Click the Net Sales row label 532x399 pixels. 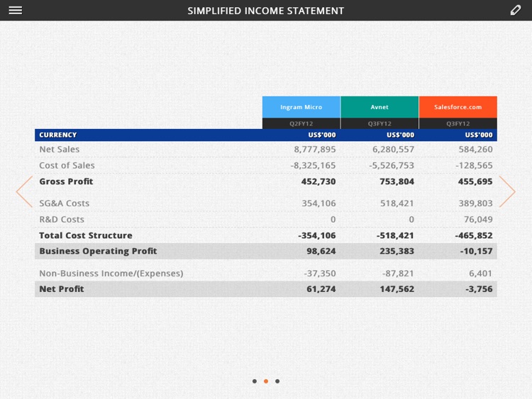coord(60,149)
